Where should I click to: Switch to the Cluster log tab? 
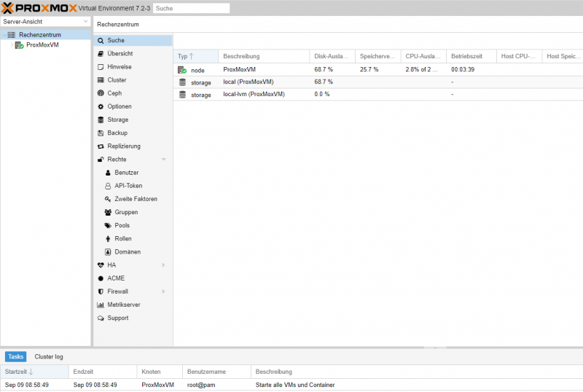point(49,357)
